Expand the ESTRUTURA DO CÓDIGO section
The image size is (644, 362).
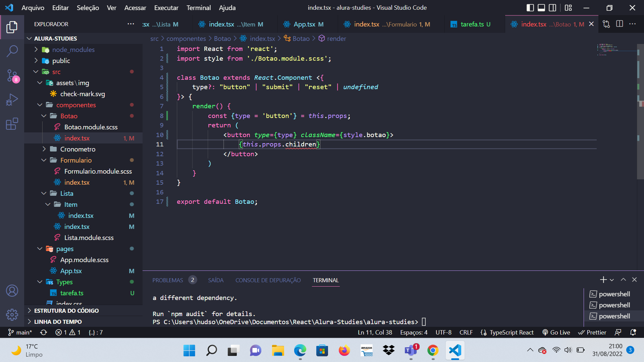(67, 310)
